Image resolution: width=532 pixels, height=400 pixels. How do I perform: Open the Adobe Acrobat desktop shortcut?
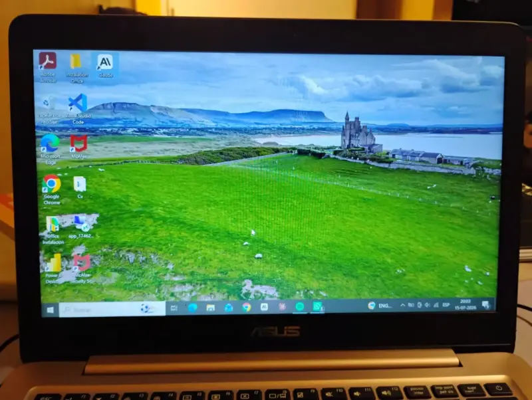pyautogui.click(x=47, y=67)
